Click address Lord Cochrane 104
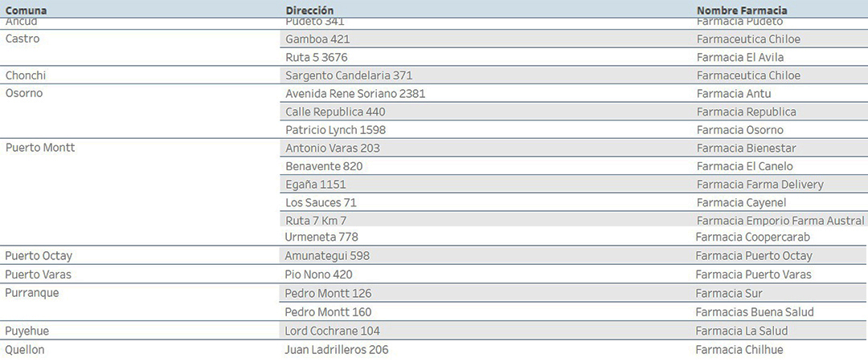The width and height of the screenshot is (868, 362). pos(332,331)
